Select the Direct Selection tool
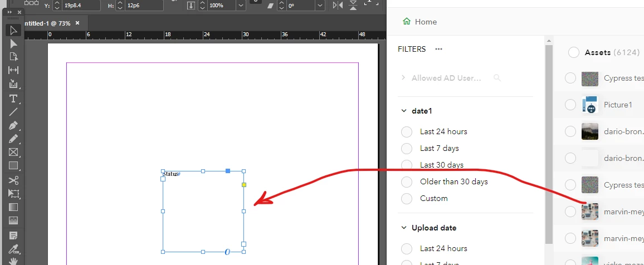Screen dimensions: 644x265 click(13, 43)
